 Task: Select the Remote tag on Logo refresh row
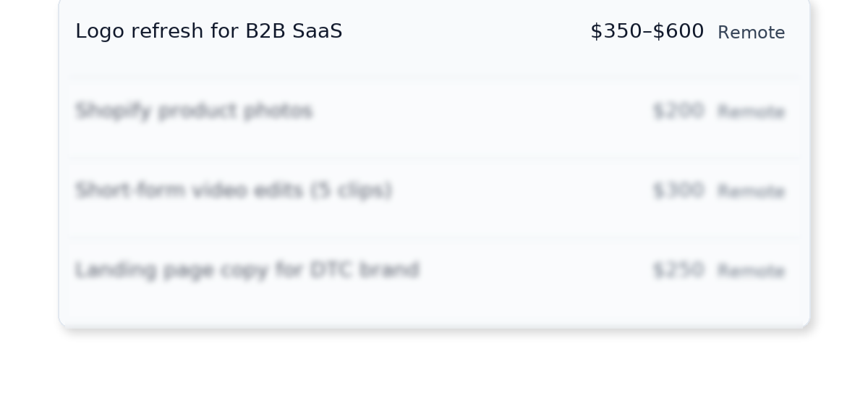(751, 33)
